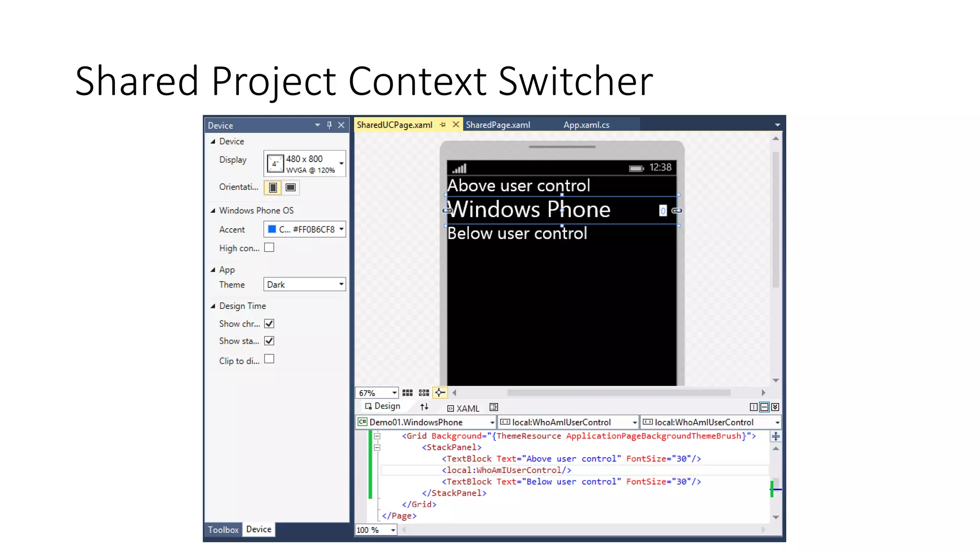Collapse the Grid element in XAML
980x551 pixels.
(377, 436)
